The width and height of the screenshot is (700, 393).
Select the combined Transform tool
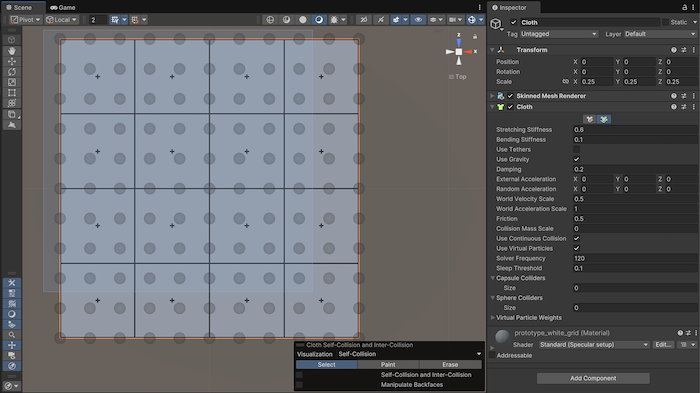point(12,103)
